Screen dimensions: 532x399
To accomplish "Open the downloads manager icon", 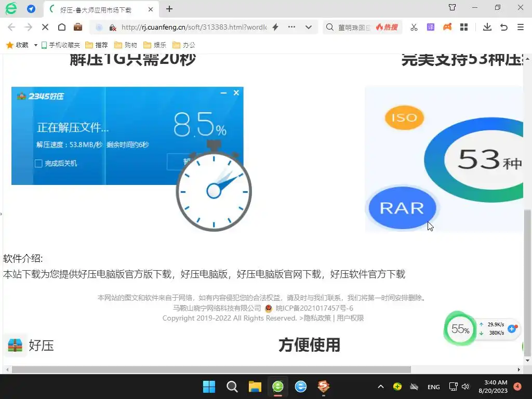I will tap(487, 27).
